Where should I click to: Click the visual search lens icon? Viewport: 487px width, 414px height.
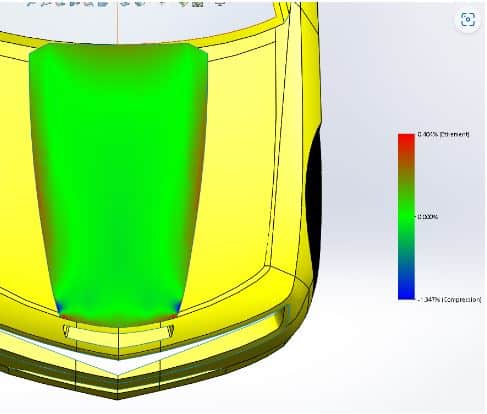pyautogui.click(x=468, y=19)
